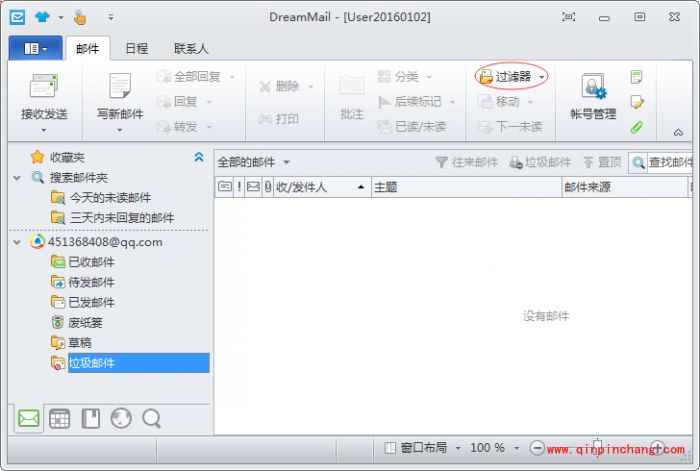The height and width of the screenshot is (471, 700).
Task: Toggle 置顶 pin-to-top button
Action: (602, 162)
